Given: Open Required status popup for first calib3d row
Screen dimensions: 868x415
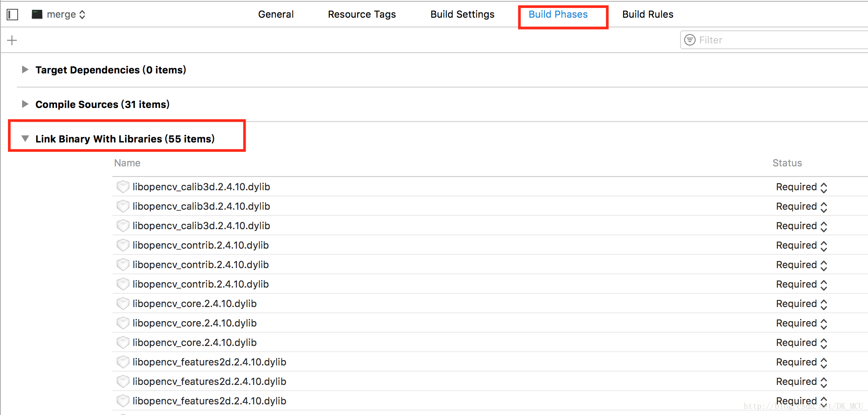Looking at the screenshot, I should click(802, 187).
